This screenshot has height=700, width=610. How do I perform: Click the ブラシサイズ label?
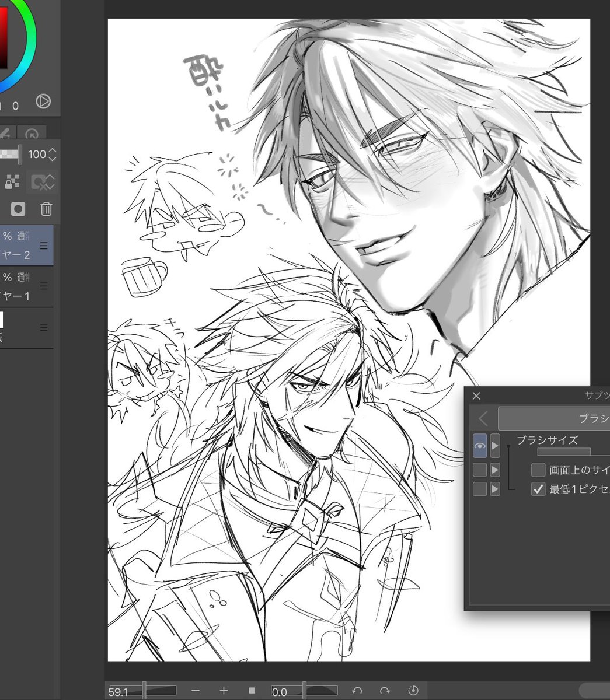(547, 440)
